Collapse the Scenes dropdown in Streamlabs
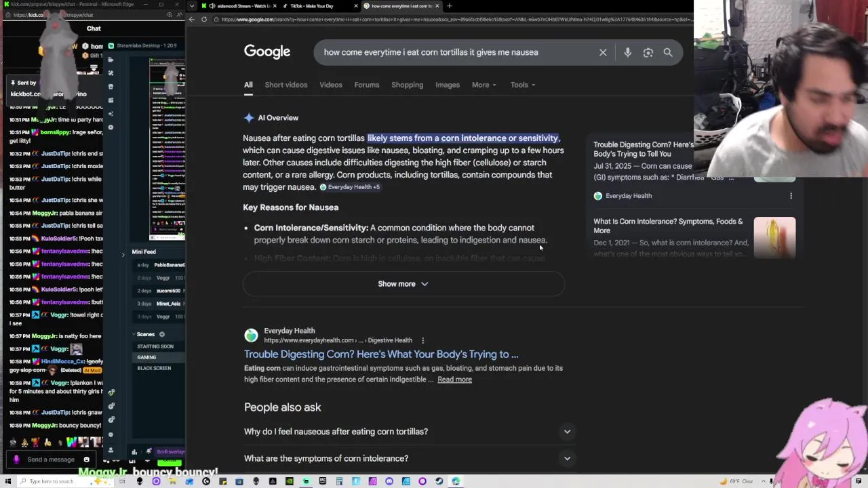The width and height of the screenshot is (868, 488). (x=134, y=334)
